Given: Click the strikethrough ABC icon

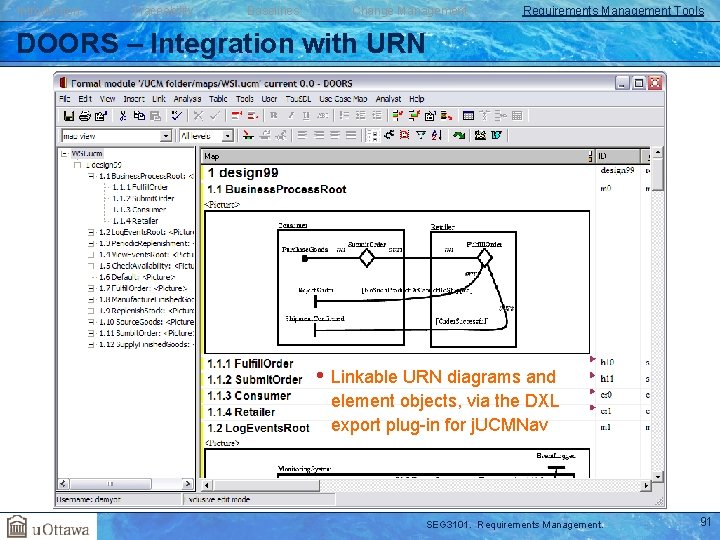Looking at the screenshot, I should (322, 116).
